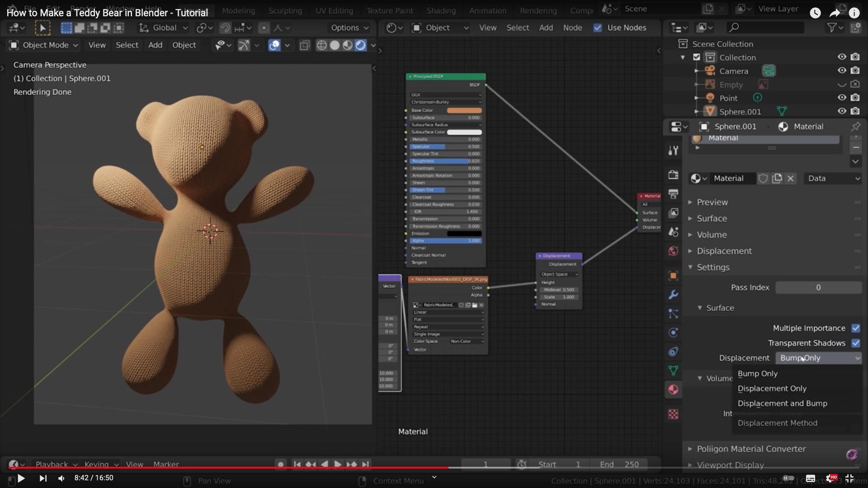Open the Physics properties tab icon
The height and width of the screenshot is (488, 868).
pyautogui.click(x=673, y=333)
